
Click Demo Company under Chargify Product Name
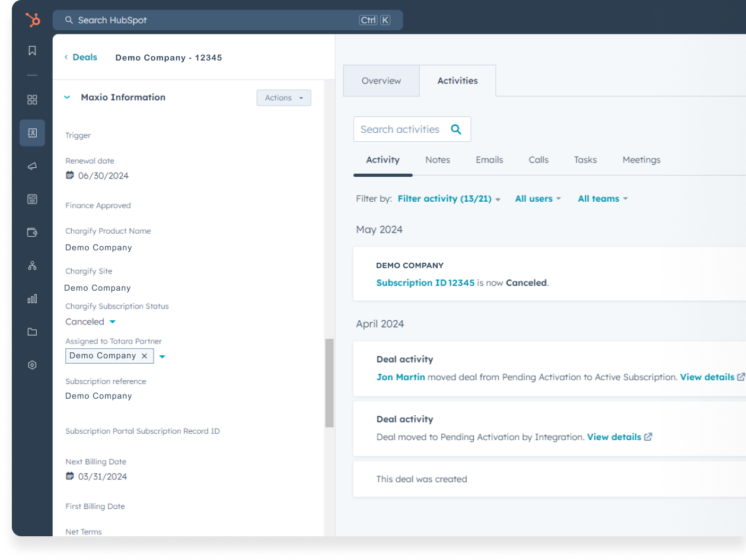[x=98, y=247]
